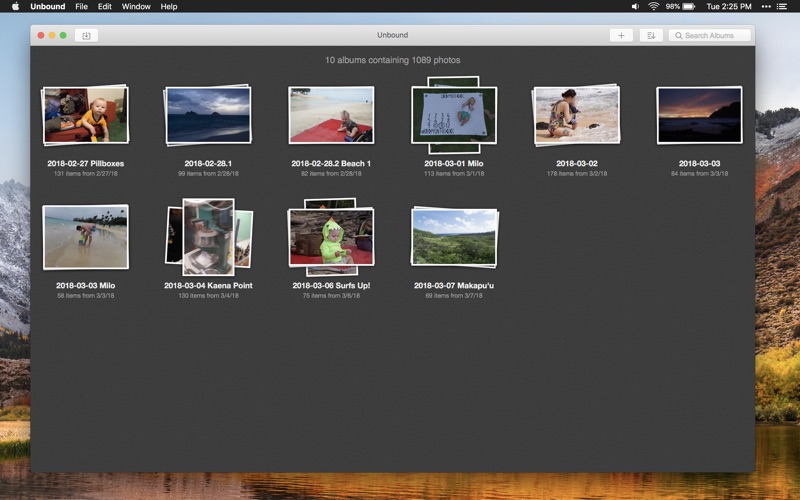
Task: Click the text 131 items from 2/27/18
Action: click(x=86, y=173)
